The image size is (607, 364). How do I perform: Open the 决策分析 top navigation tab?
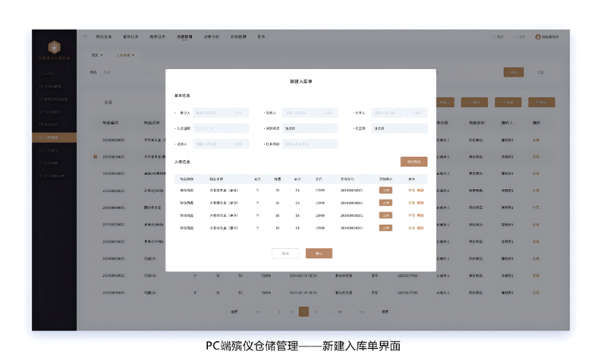pyautogui.click(x=212, y=36)
